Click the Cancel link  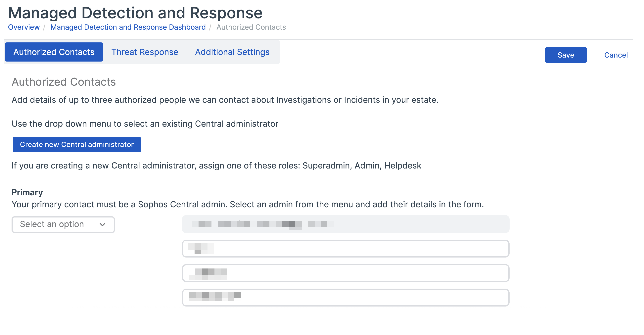tap(616, 55)
